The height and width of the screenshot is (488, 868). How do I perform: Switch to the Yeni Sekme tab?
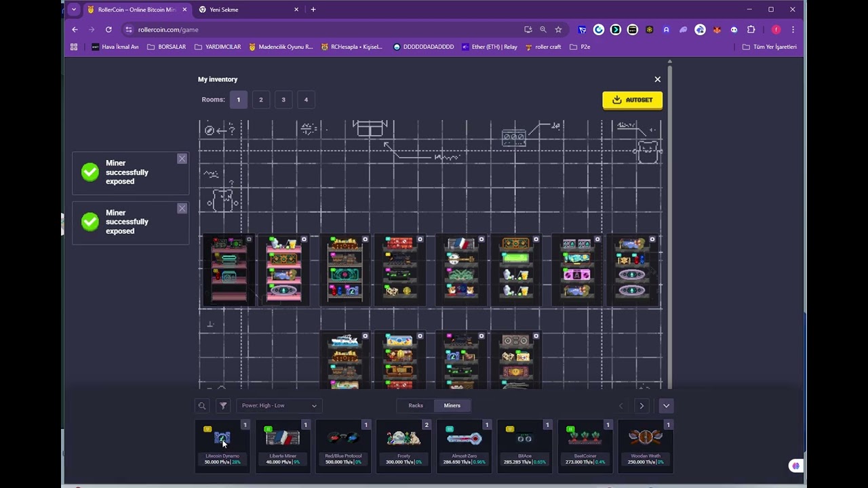[248, 9]
